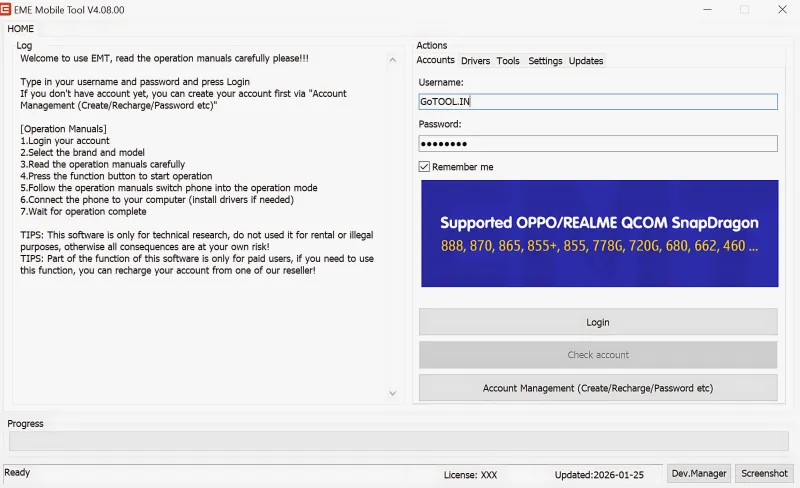This screenshot has height=488, width=800.
Task: Click the 'License: XXX' status entry
Action: click(x=470, y=475)
